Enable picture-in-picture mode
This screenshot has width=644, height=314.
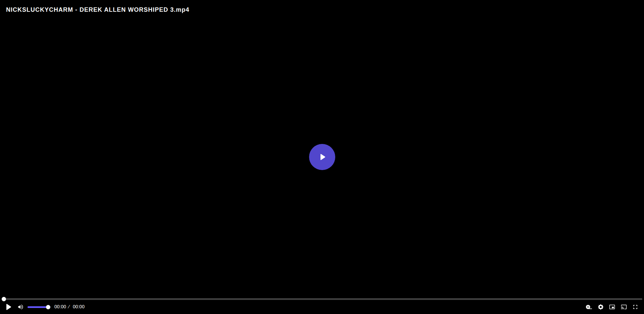tap(612, 307)
